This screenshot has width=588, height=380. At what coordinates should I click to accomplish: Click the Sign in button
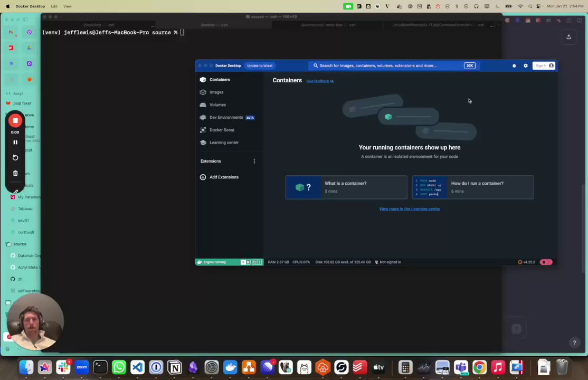click(x=544, y=65)
